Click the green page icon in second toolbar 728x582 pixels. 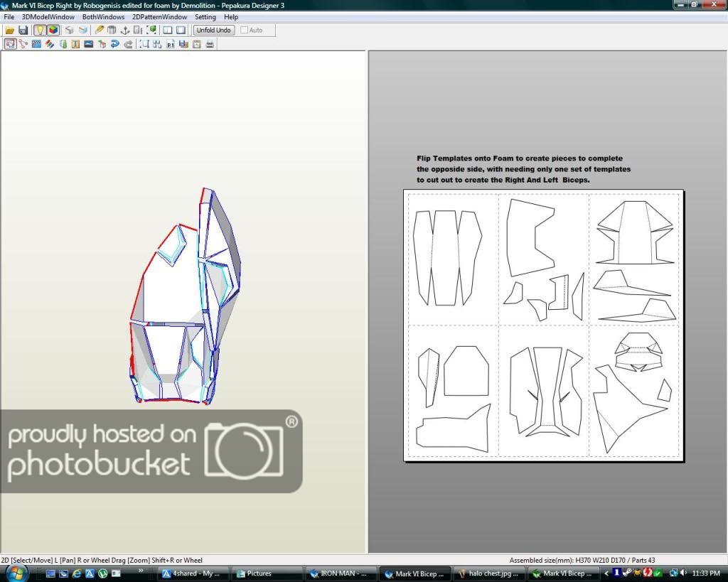tap(63, 44)
